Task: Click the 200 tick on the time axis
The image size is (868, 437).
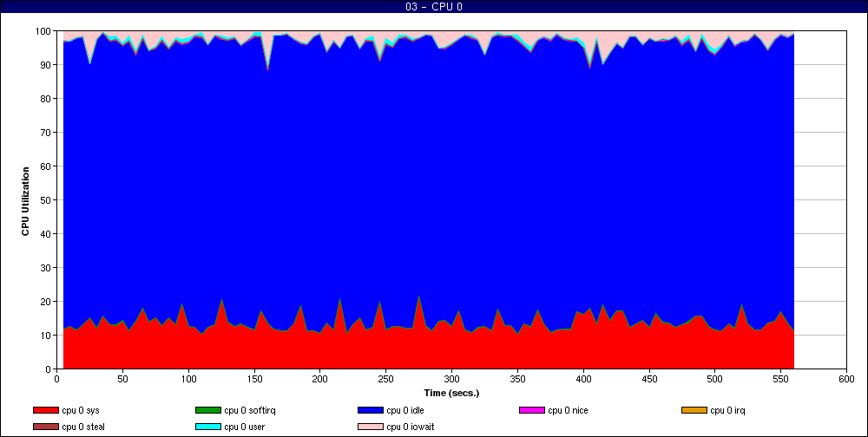Action: 320,379
